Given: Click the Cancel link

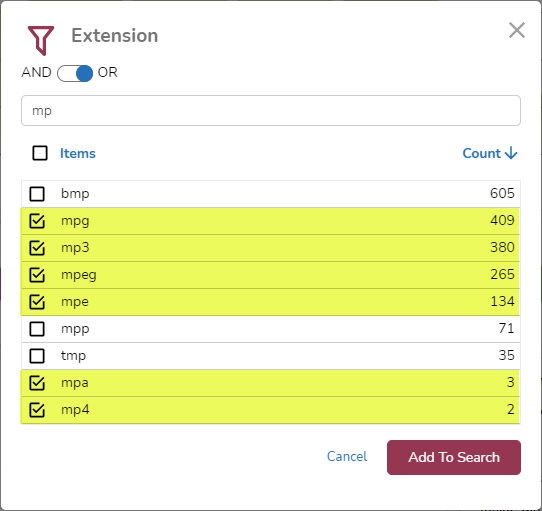Looking at the screenshot, I should [347, 456].
